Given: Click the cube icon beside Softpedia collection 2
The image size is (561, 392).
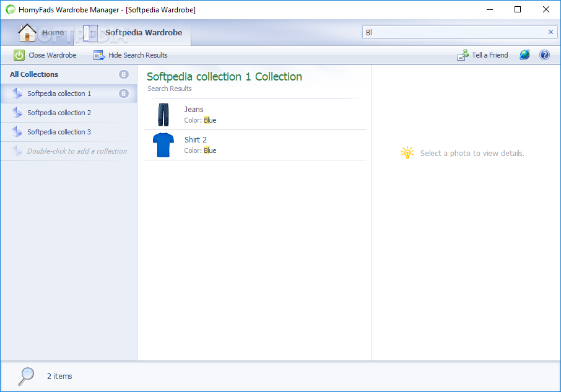Looking at the screenshot, I should (17, 113).
